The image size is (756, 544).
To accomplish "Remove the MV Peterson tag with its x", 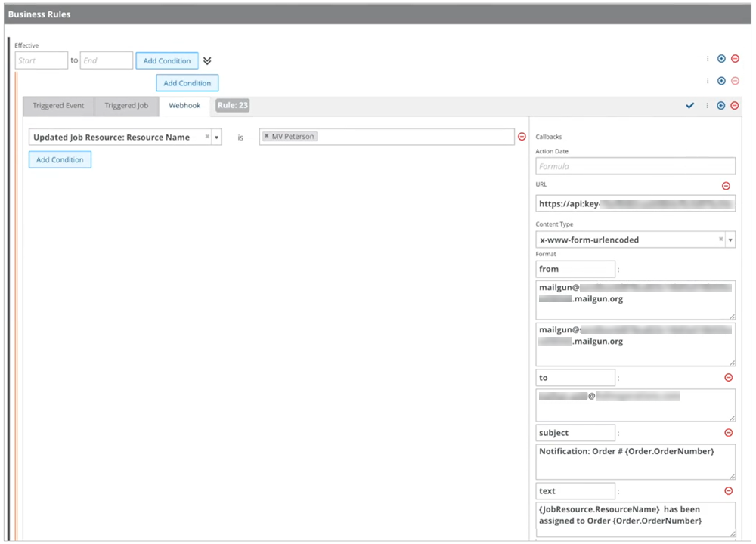I will (x=267, y=136).
